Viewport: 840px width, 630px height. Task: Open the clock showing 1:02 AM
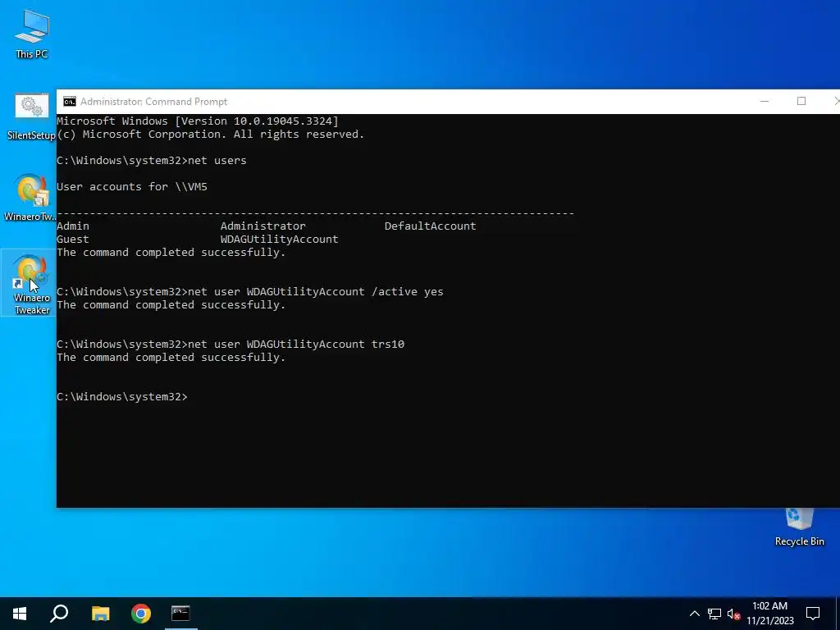770,614
